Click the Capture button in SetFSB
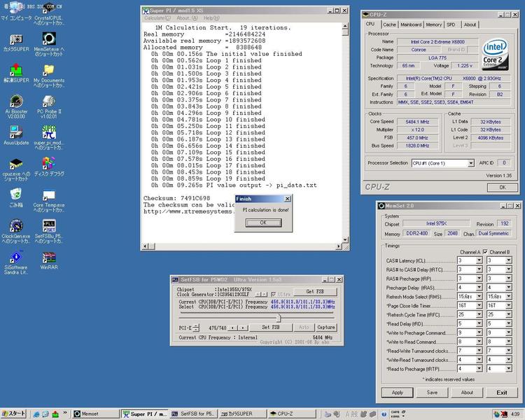The height and width of the screenshot is (420, 525). click(325, 327)
